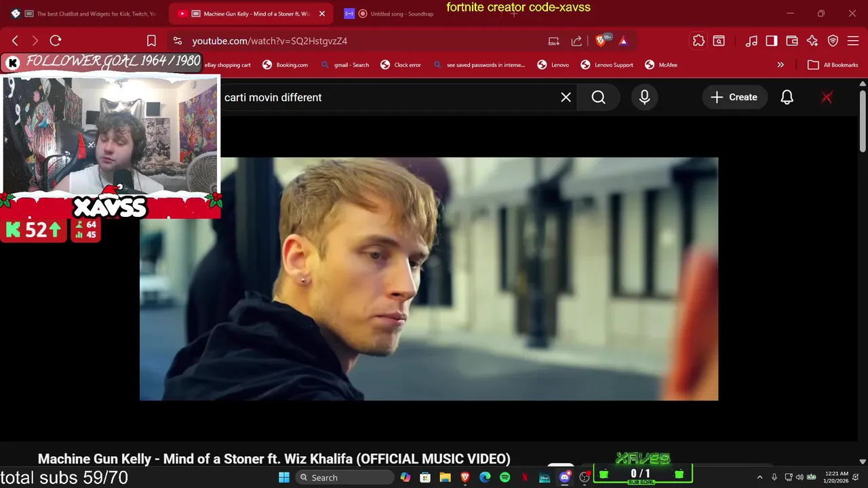Open Disney+ from the taskbar
This screenshot has height=488, width=868.
pos(545,478)
